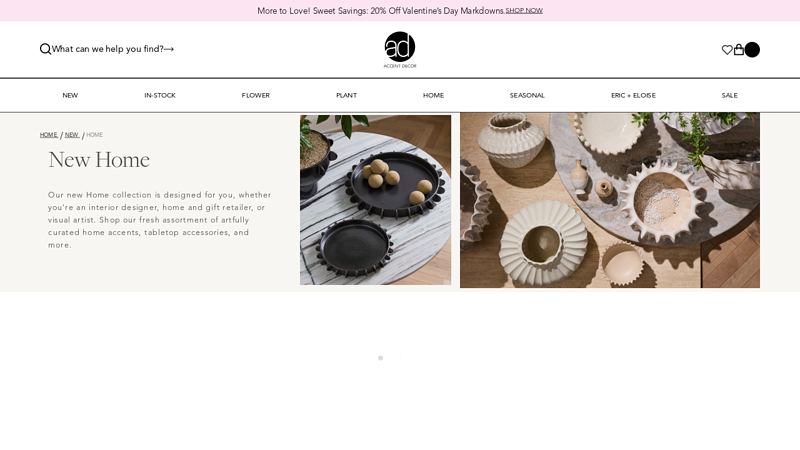Select the first carousel dot indicator
Image resolution: width=800 pixels, height=450 pixels.
pos(380,358)
